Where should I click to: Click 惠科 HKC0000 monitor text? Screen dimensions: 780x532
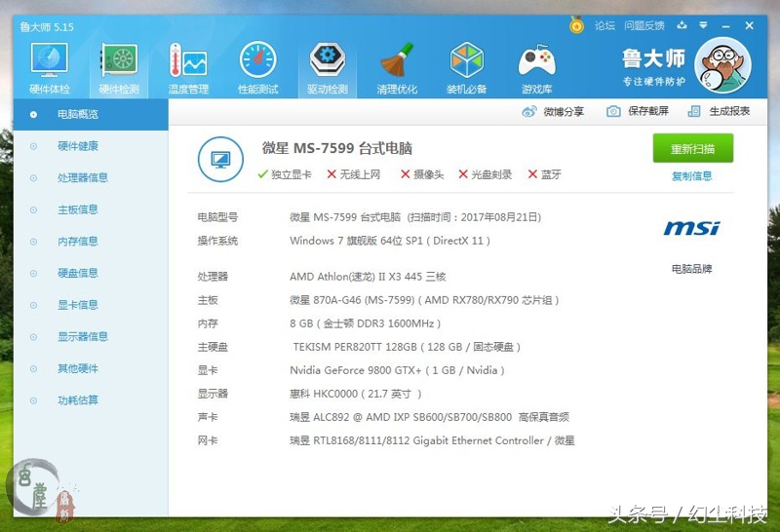point(356,394)
